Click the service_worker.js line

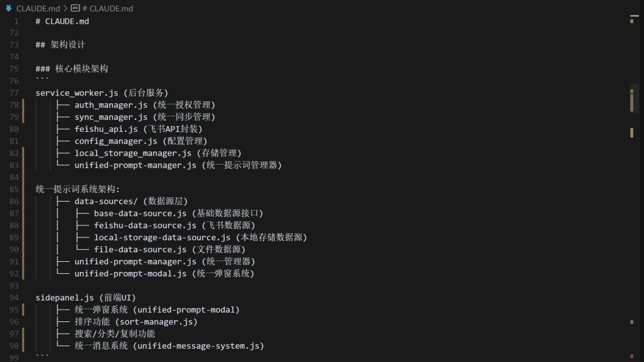click(x=102, y=93)
